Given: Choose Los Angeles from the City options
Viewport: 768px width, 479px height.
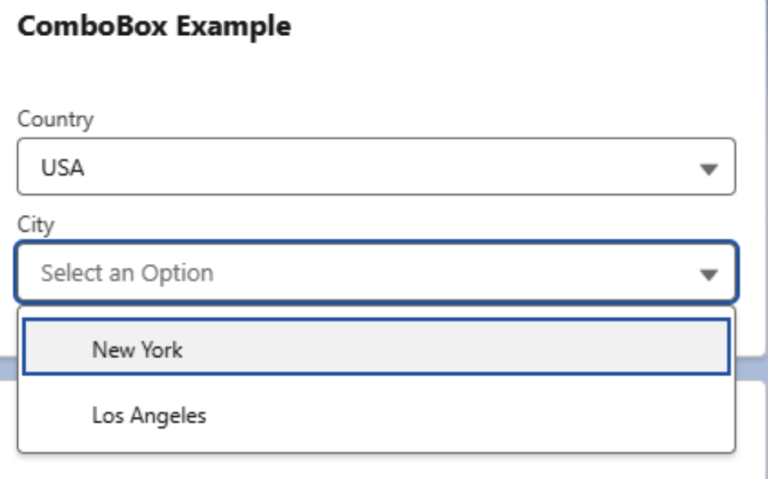Looking at the screenshot, I should [x=149, y=415].
